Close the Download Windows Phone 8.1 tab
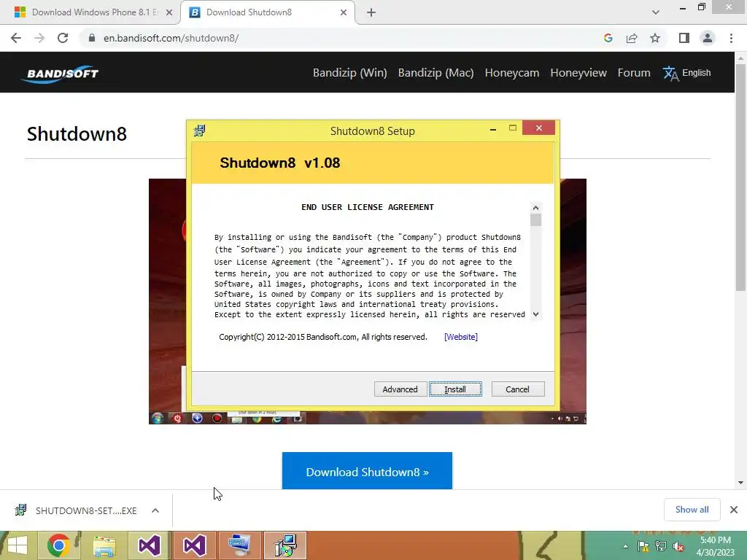Screen dimensions: 747x560 pos(169,12)
